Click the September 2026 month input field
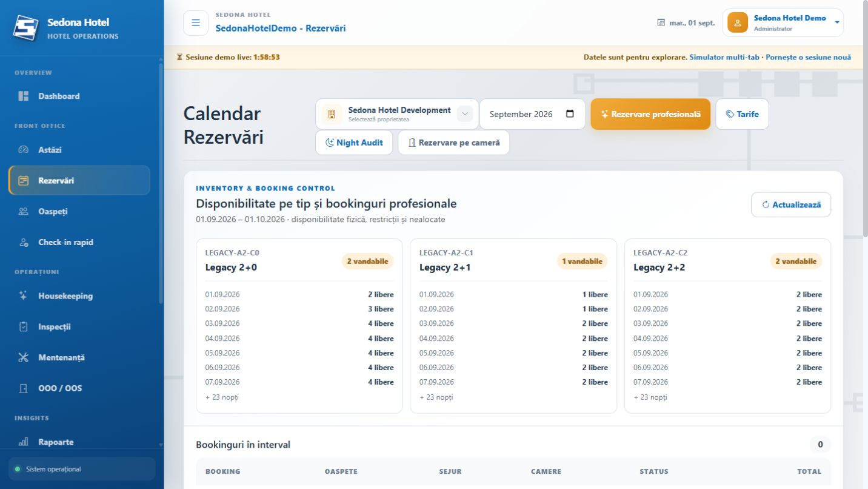This screenshot has width=868, height=489. point(532,114)
